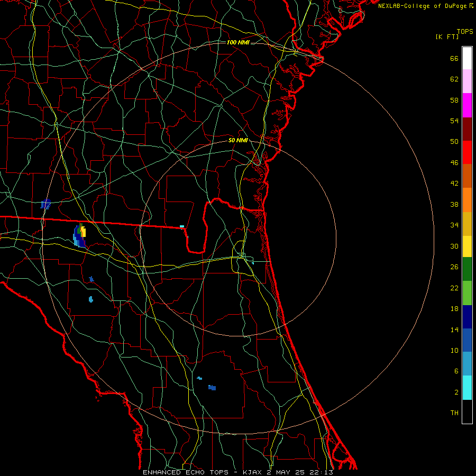This screenshot has height=476, width=476.
Task: Click the dark green legend swatch
Action: click(x=467, y=269)
